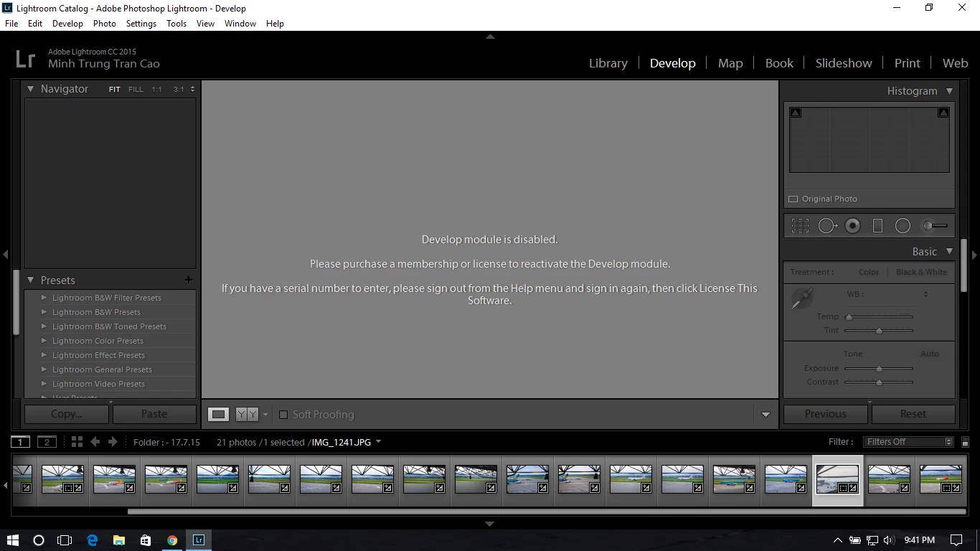Click the Exposure slider handle

[x=879, y=369]
